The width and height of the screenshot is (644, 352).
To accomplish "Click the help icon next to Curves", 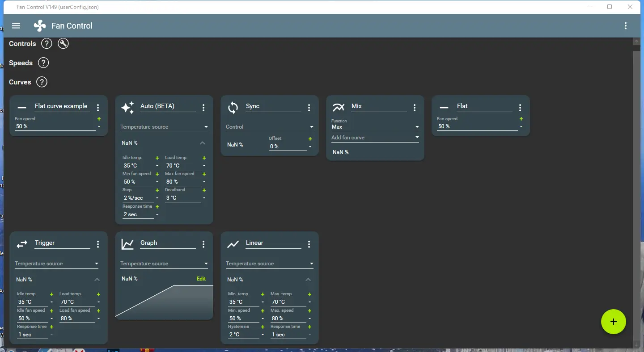I will coord(42,82).
